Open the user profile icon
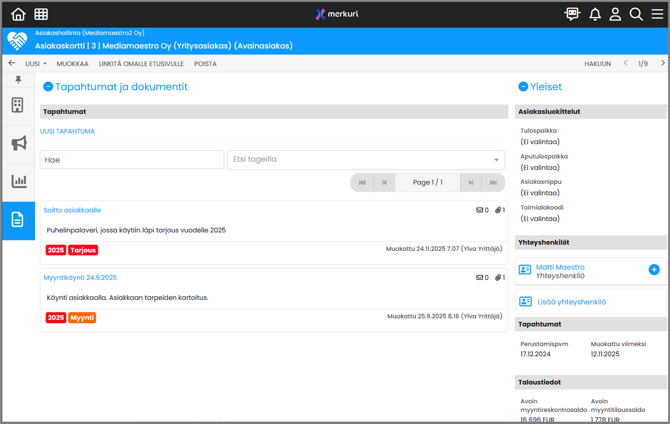This screenshot has width=670, height=424. [615, 14]
